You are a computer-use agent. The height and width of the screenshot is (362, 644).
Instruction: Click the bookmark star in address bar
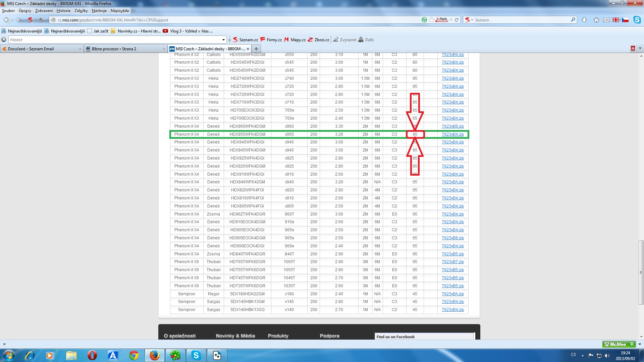pyautogui.click(x=431, y=20)
